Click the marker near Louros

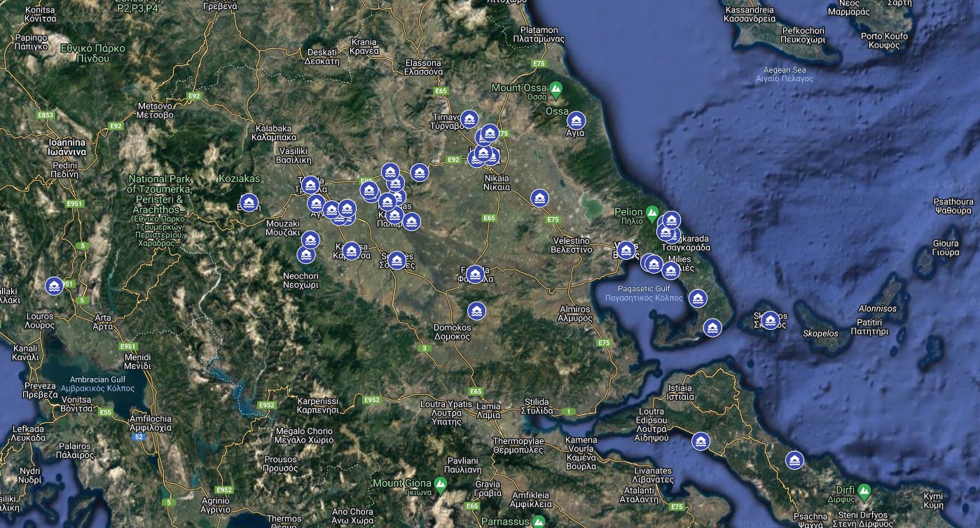53,286
